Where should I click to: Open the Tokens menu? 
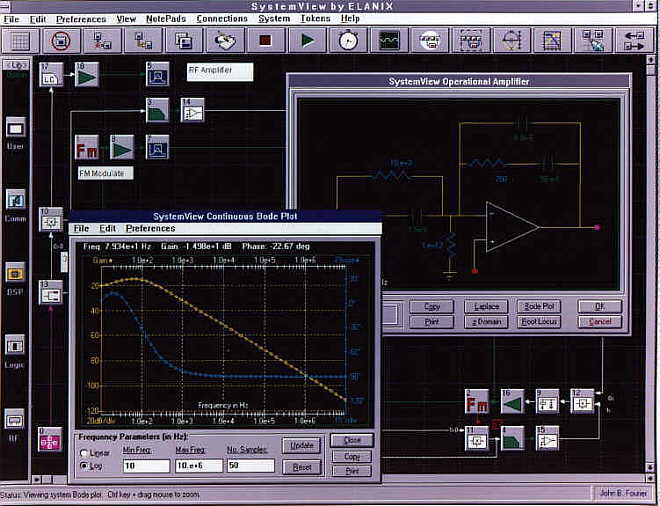(315, 19)
